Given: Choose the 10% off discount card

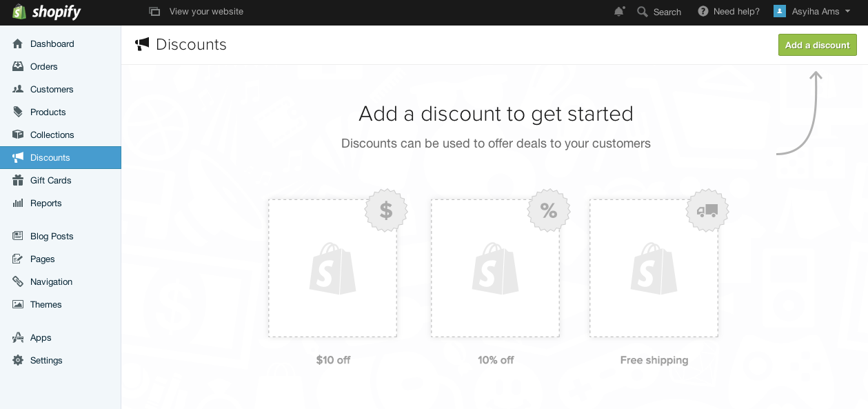Looking at the screenshot, I should click(495, 268).
